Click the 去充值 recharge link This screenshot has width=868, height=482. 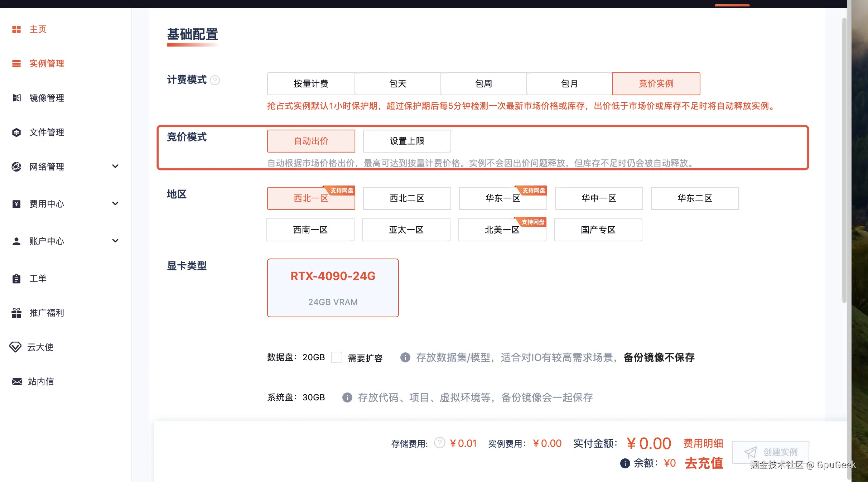coord(704,463)
